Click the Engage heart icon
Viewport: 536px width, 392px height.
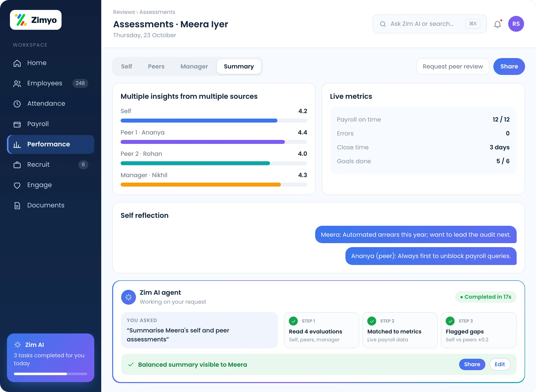click(x=17, y=185)
